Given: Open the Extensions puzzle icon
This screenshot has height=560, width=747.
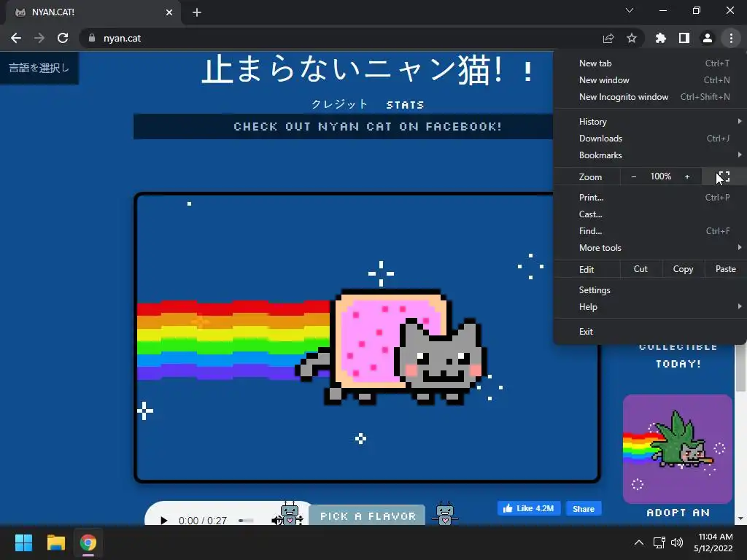Looking at the screenshot, I should (660, 38).
